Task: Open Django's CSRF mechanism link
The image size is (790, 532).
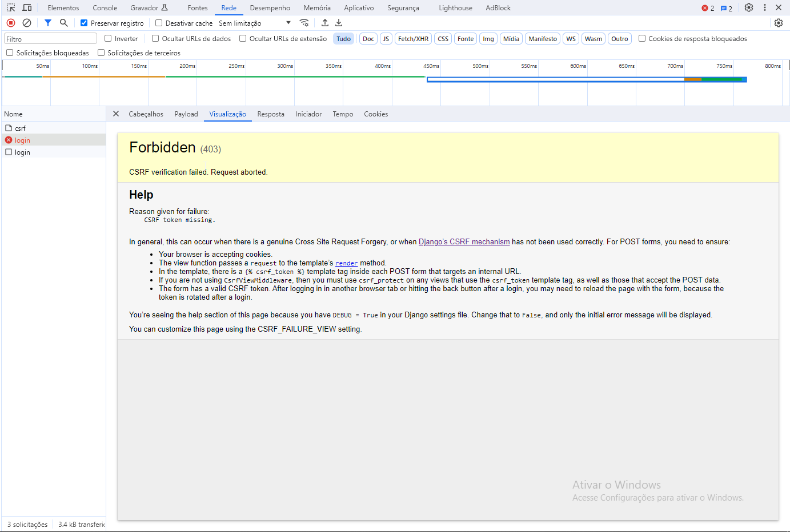Action: click(x=464, y=242)
